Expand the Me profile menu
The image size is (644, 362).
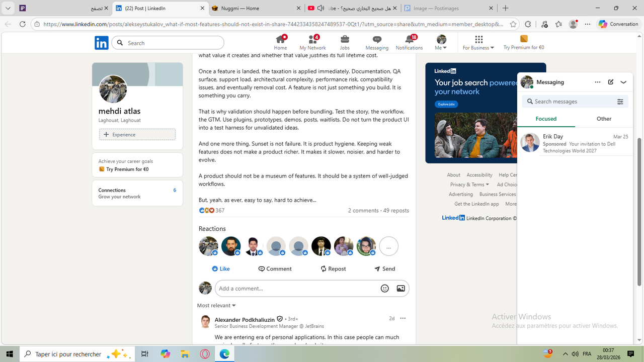coord(441,43)
